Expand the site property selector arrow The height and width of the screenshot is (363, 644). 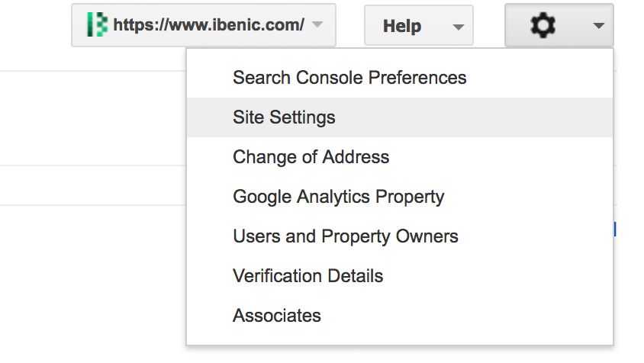pyautogui.click(x=317, y=24)
